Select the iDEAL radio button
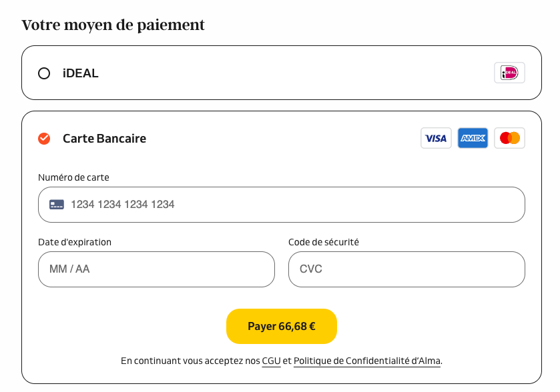Image resolution: width=560 pixels, height=392 pixels. click(44, 73)
